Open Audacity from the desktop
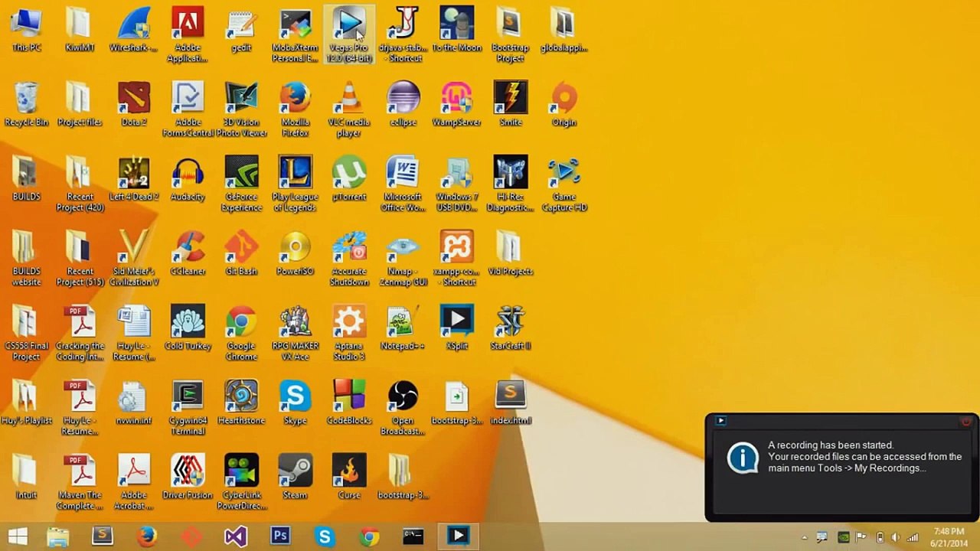Viewport: 980px width, 551px height. point(188,179)
